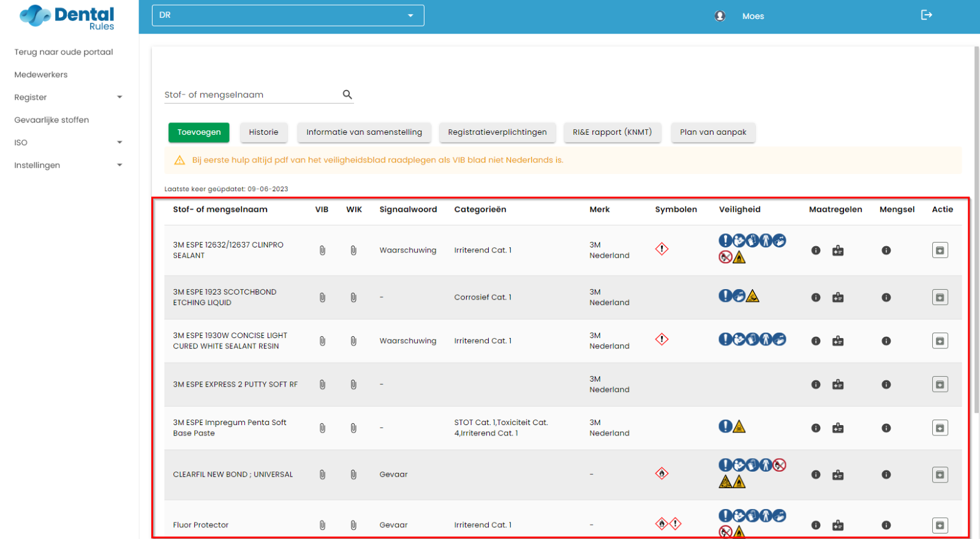Open first-aid kit icon for Impregum Penta Soft row

[x=838, y=428]
